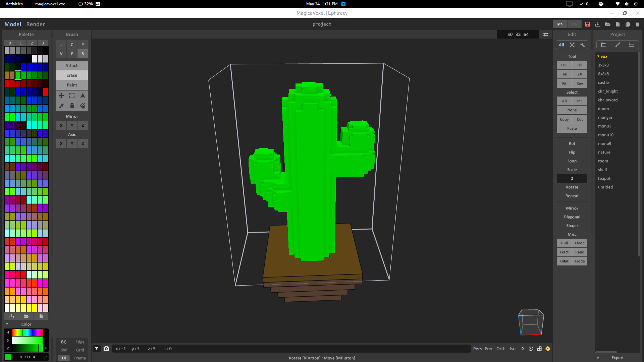Select the marquee box select tool
The image size is (644, 362).
pyautogui.click(x=72, y=96)
